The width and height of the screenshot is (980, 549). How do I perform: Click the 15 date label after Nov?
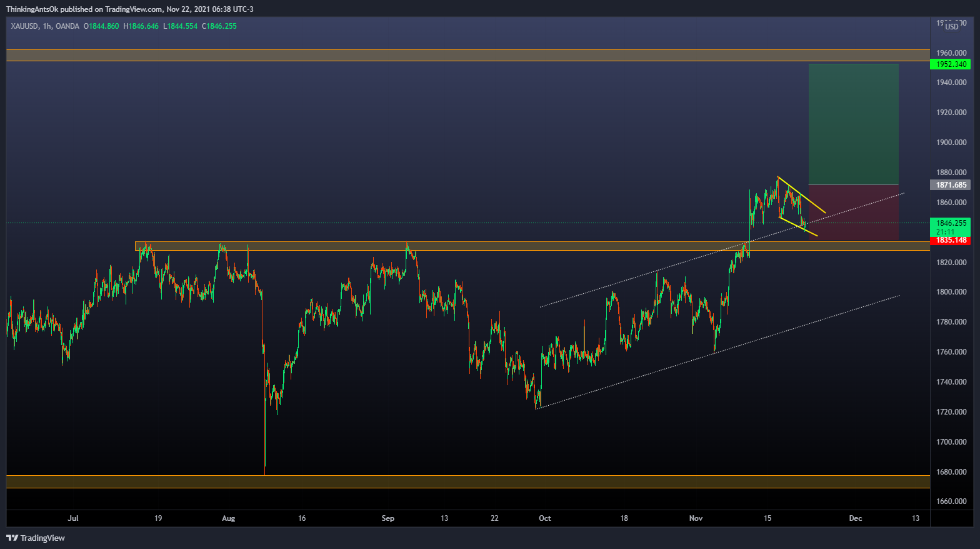coord(767,518)
